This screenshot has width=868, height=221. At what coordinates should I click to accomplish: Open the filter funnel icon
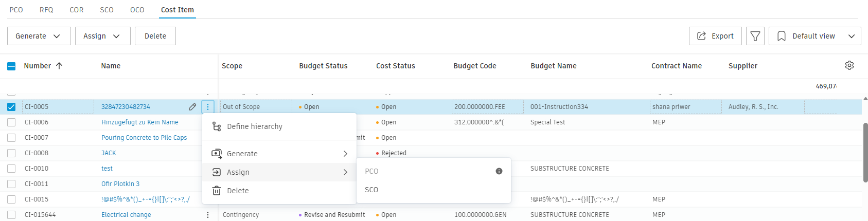click(x=755, y=36)
